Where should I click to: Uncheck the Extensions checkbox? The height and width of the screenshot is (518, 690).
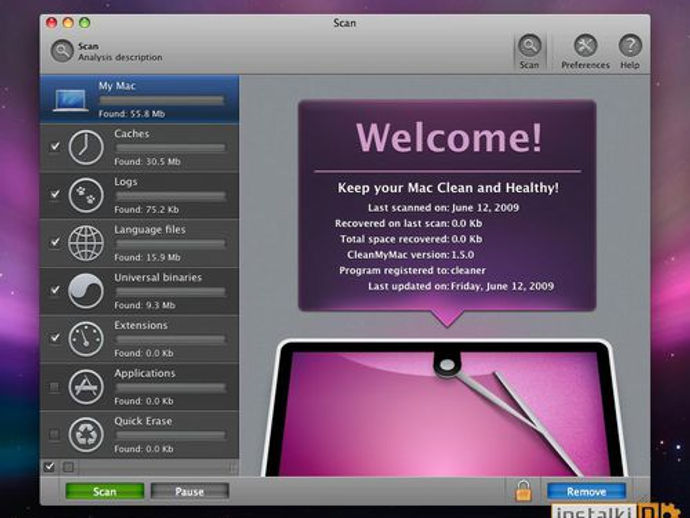tap(55, 338)
